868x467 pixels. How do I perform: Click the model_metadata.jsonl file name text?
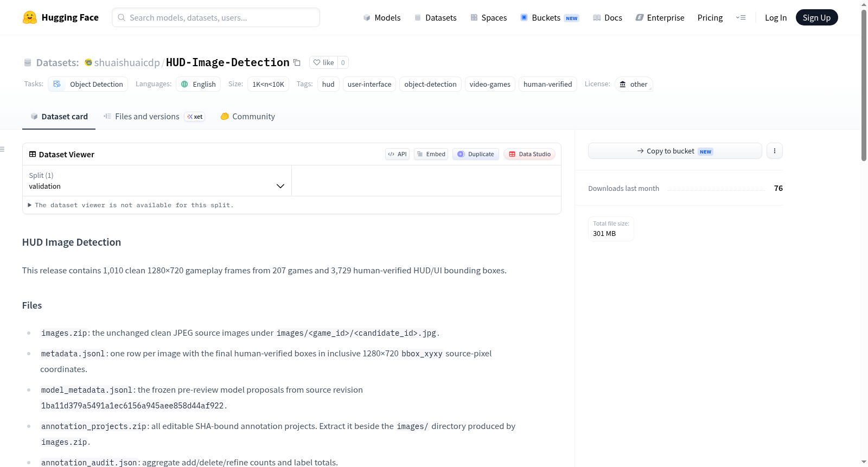[87, 390]
